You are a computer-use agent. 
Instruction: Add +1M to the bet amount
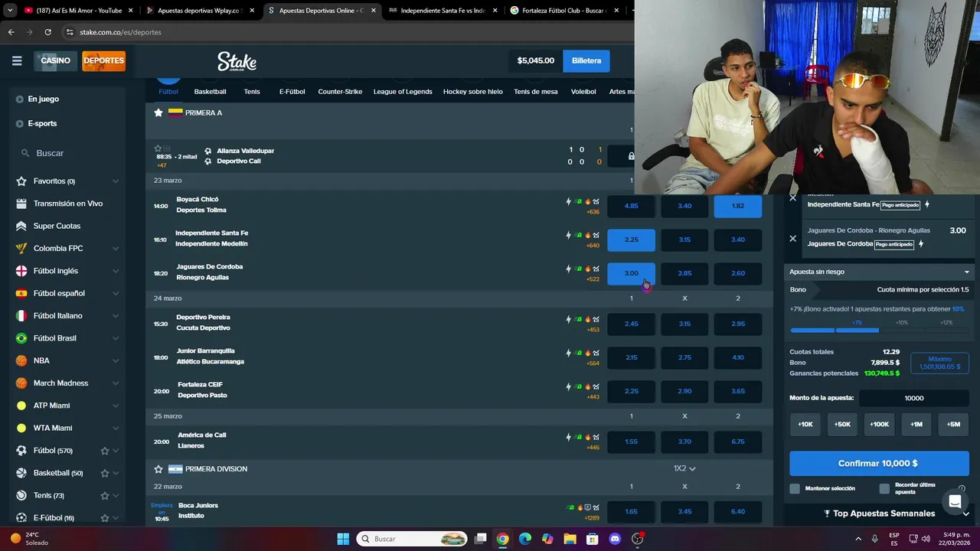[x=916, y=424]
